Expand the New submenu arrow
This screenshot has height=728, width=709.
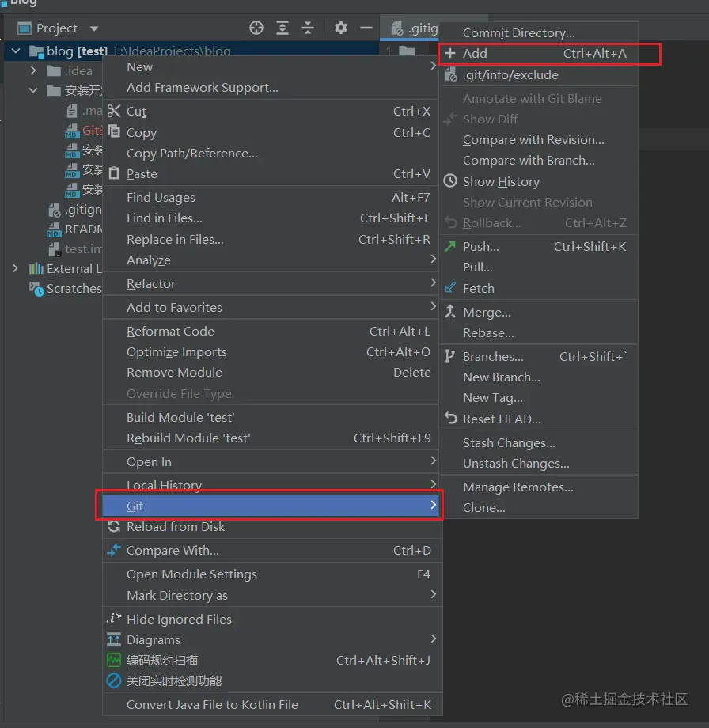[x=433, y=66]
